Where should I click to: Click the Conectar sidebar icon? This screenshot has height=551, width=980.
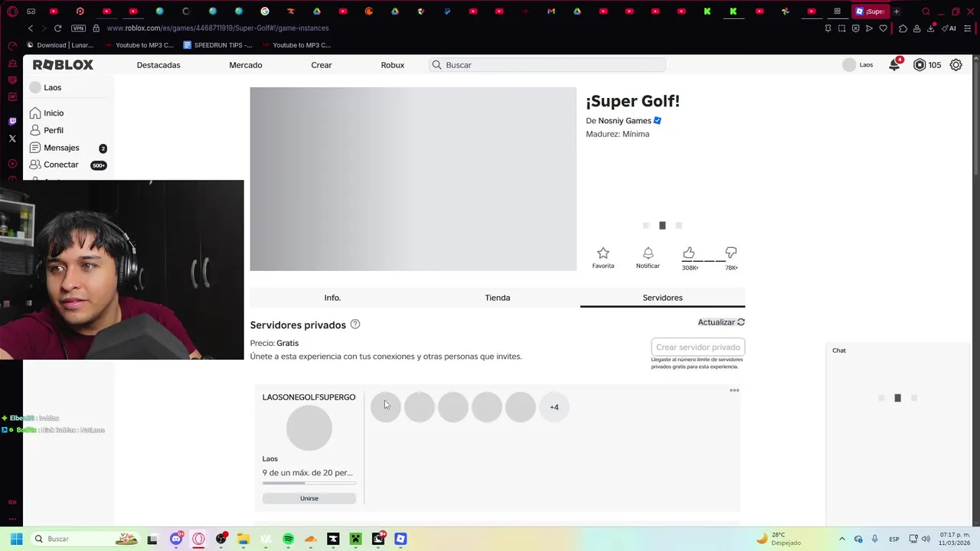point(35,165)
